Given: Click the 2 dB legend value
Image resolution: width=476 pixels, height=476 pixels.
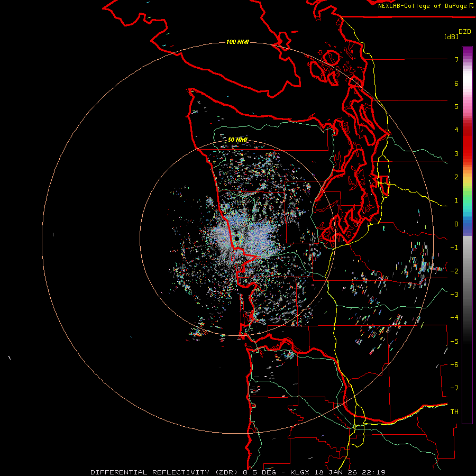Looking at the screenshot, I should tap(456, 177).
